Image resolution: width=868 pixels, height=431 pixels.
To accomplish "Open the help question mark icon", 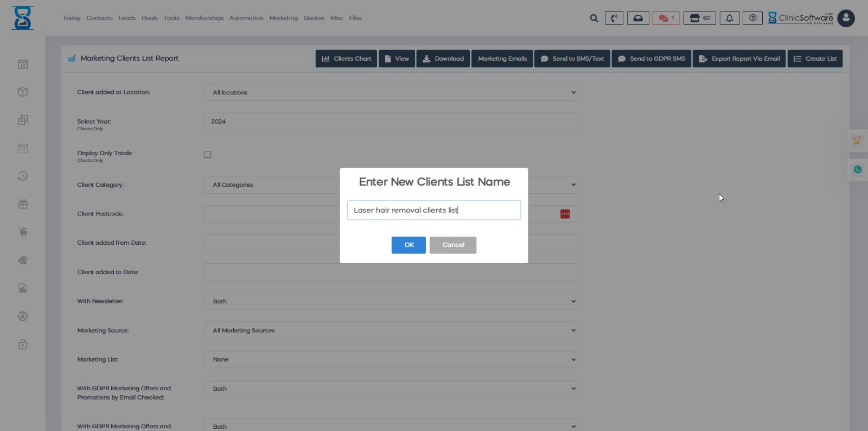I will pyautogui.click(x=752, y=18).
